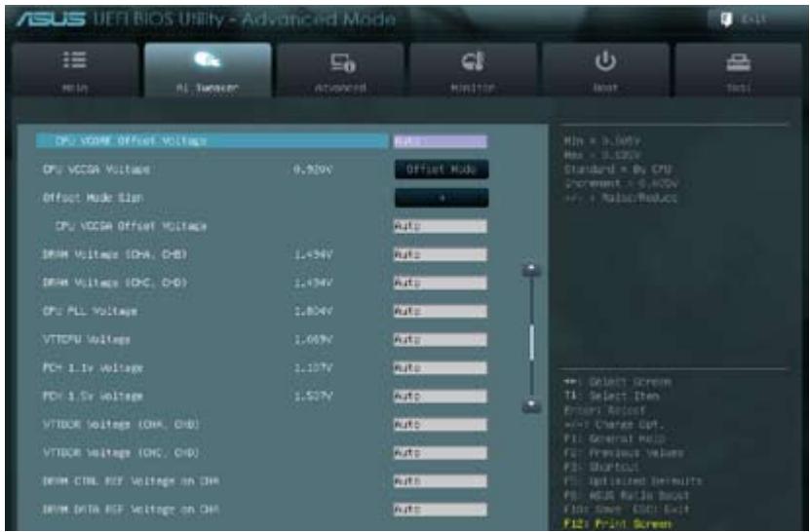Image resolution: width=810 pixels, height=532 pixels.
Task: Click the DRAM Voltage (CHA, CHB) Auto field
Action: [441, 254]
